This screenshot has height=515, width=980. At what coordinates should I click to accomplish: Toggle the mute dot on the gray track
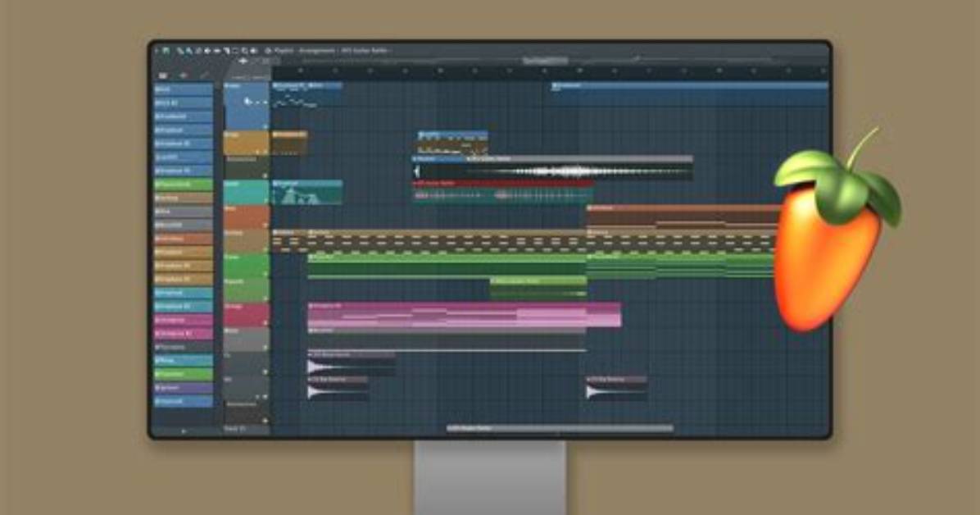[x=265, y=347]
